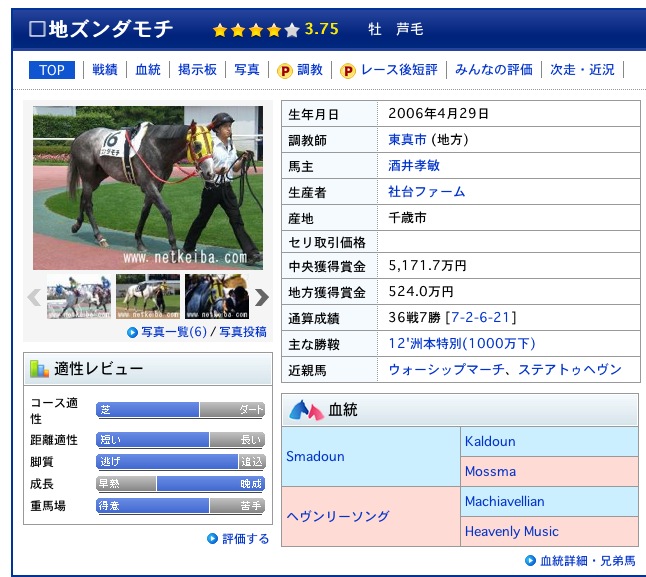Click the premium P icon beside 調教
The image size is (646, 577).
pyautogui.click(x=284, y=70)
